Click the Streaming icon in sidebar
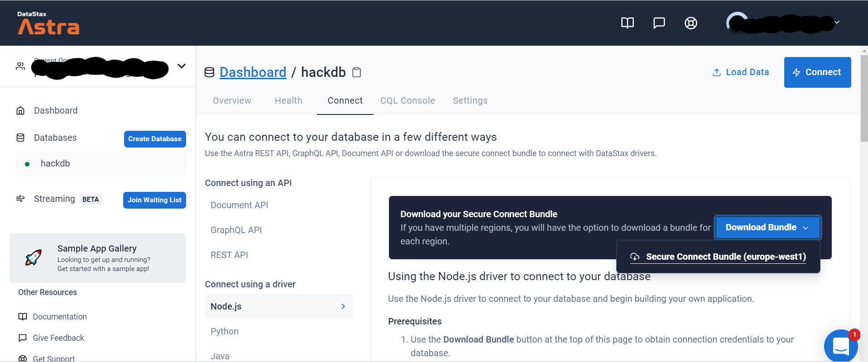Image resolution: width=868 pixels, height=362 pixels. click(20, 199)
